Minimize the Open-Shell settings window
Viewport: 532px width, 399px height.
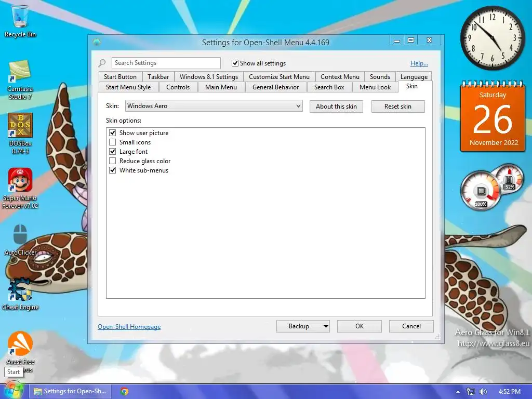(x=396, y=41)
